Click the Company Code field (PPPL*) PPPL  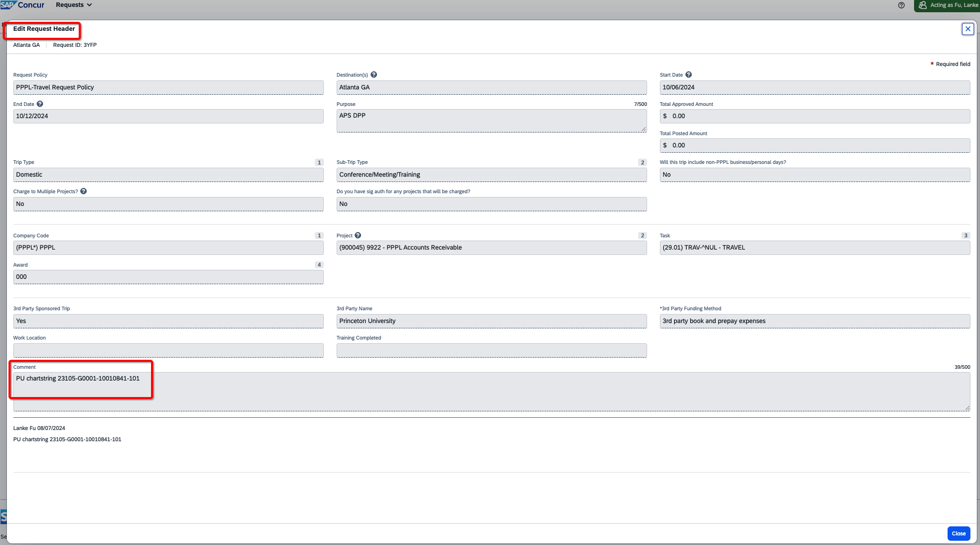click(x=168, y=247)
